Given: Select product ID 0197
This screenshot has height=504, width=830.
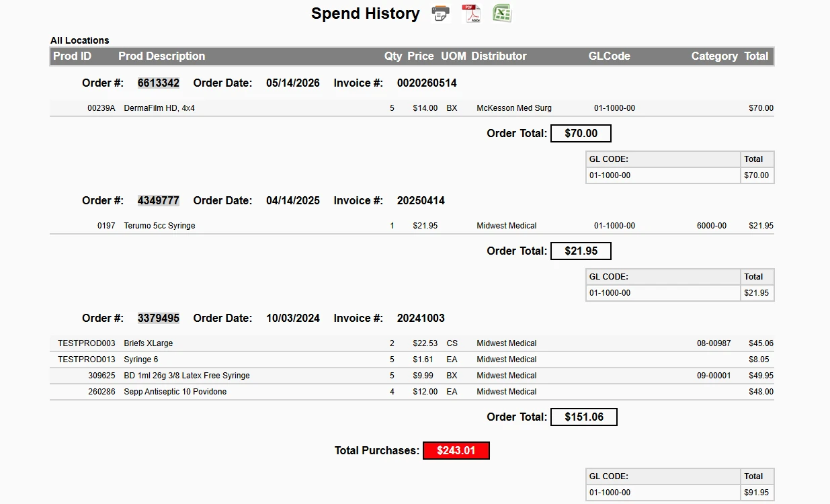Looking at the screenshot, I should (106, 225).
